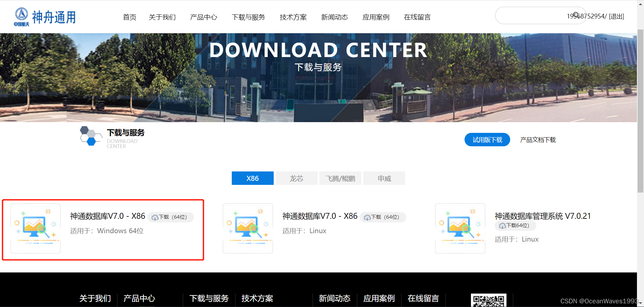Click footer link 技术方案

tap(257, 298)
